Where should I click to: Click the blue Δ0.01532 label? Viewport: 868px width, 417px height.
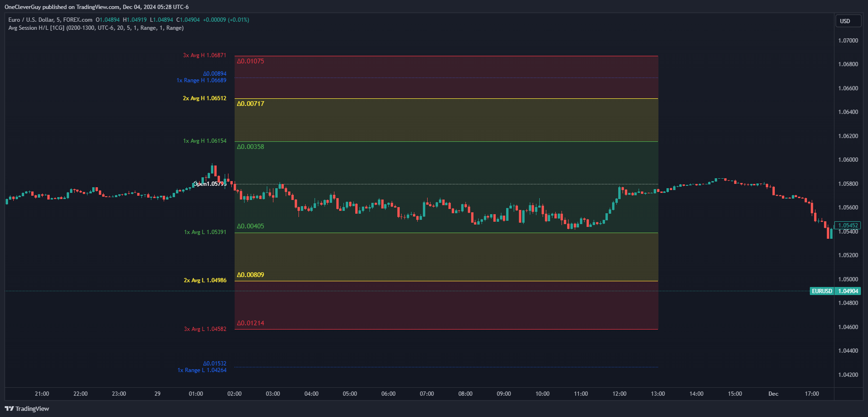point(215,364)
